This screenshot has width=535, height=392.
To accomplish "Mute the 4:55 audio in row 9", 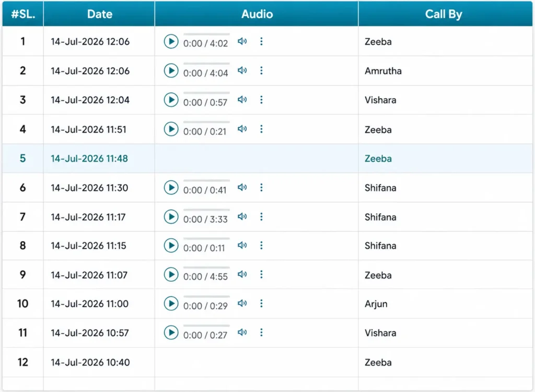I will (242, 274).
